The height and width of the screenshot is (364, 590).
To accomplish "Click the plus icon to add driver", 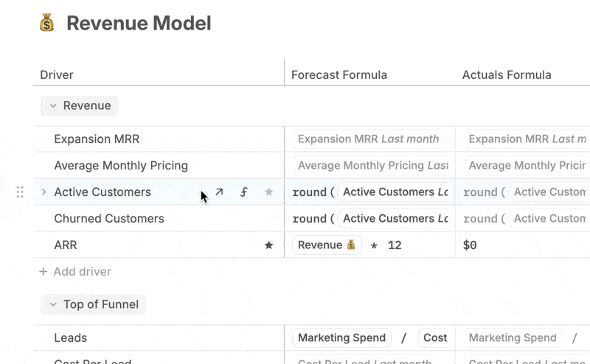I will click(x=44, y=272).
